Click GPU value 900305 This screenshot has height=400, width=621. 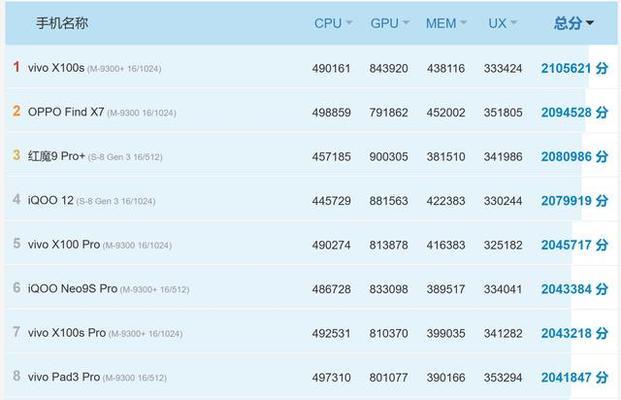point(389,157)
